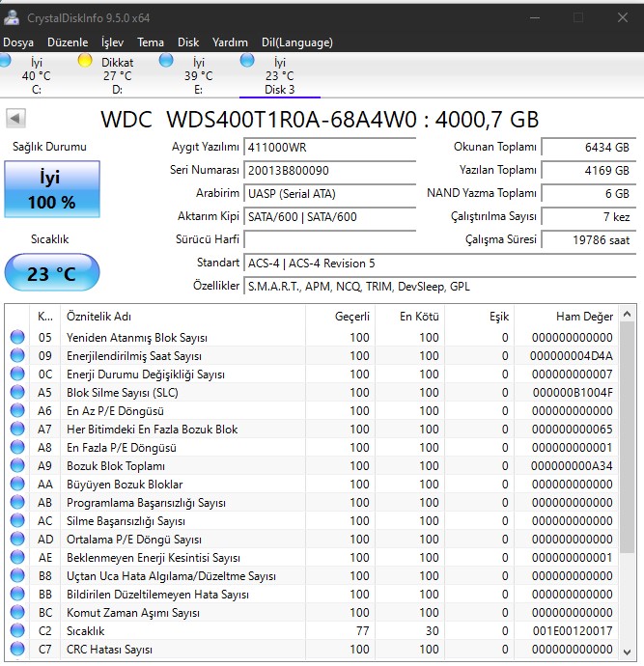Open the Yardım menu
644x666 pixels.
pos(230,42)
